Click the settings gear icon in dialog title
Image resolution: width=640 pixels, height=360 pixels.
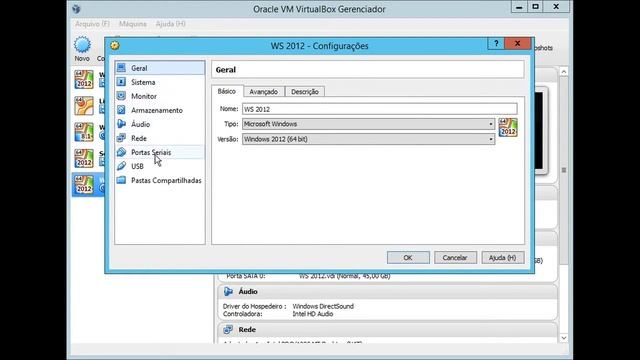pyautogui.click(x=115, y=45)
